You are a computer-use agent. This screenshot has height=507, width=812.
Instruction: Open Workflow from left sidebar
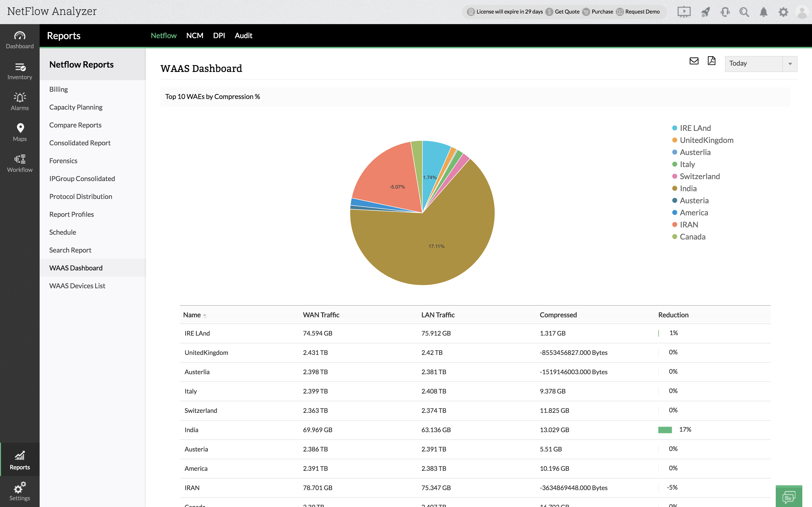20,163
